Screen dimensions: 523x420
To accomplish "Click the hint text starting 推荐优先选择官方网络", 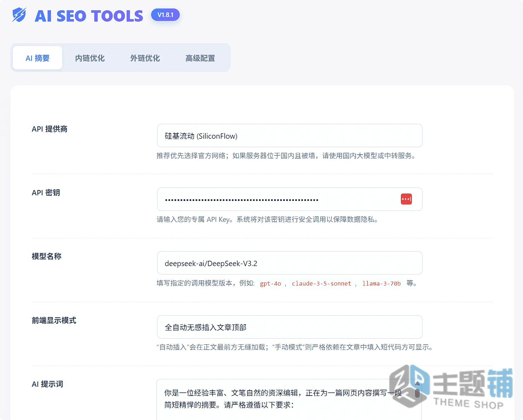I will coord(287,156).
